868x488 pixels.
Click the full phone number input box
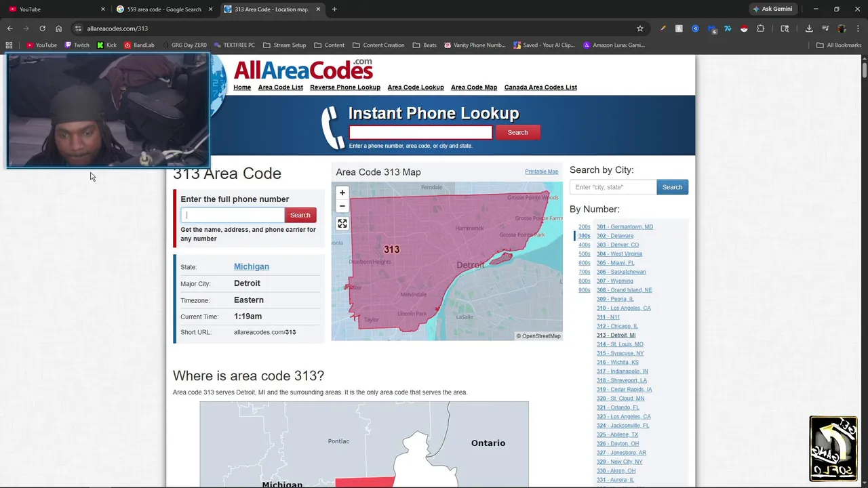233,215
